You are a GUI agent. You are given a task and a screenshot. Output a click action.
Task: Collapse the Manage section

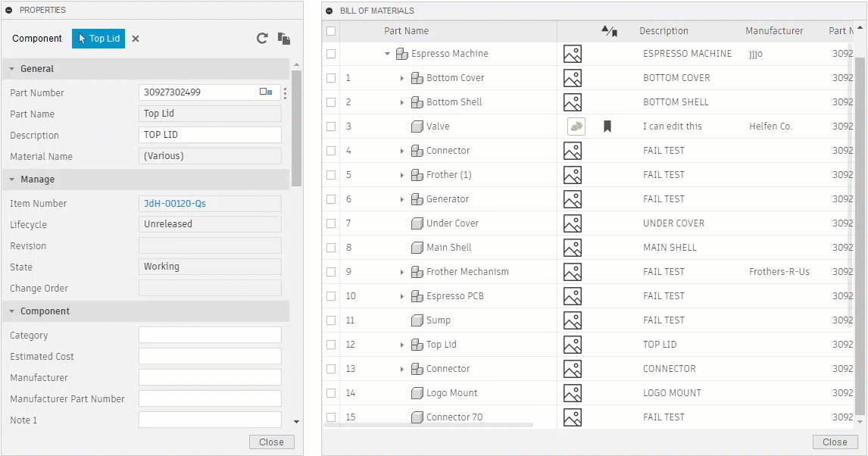11,180
